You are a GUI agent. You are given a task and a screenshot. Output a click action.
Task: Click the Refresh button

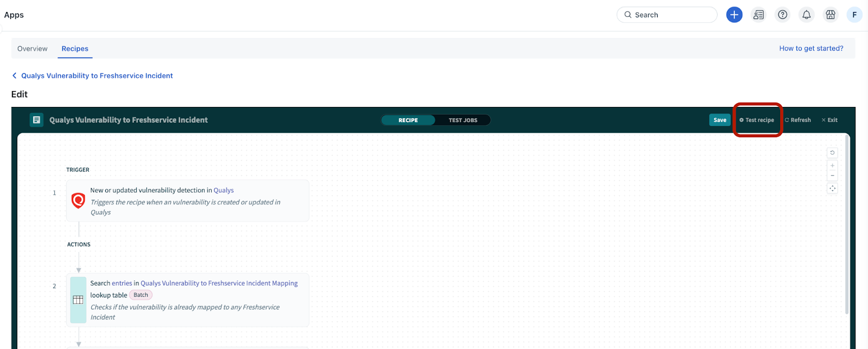797,120
